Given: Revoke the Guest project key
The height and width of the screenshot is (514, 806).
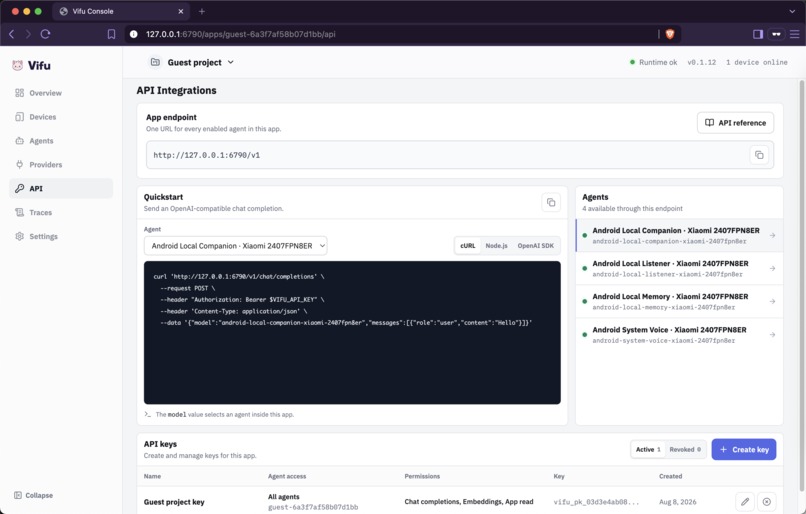Looking at the screenshot, I should 766,502.
